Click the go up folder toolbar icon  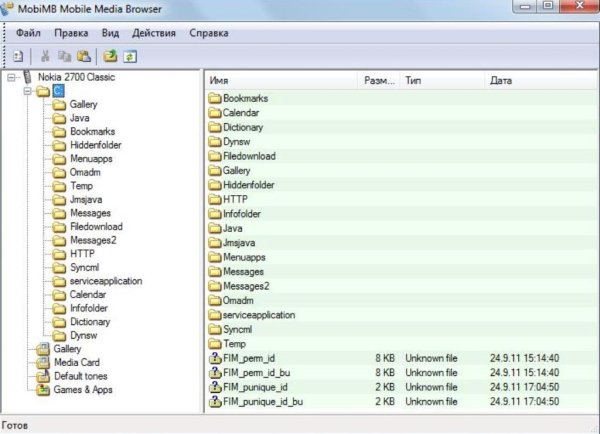110,56
